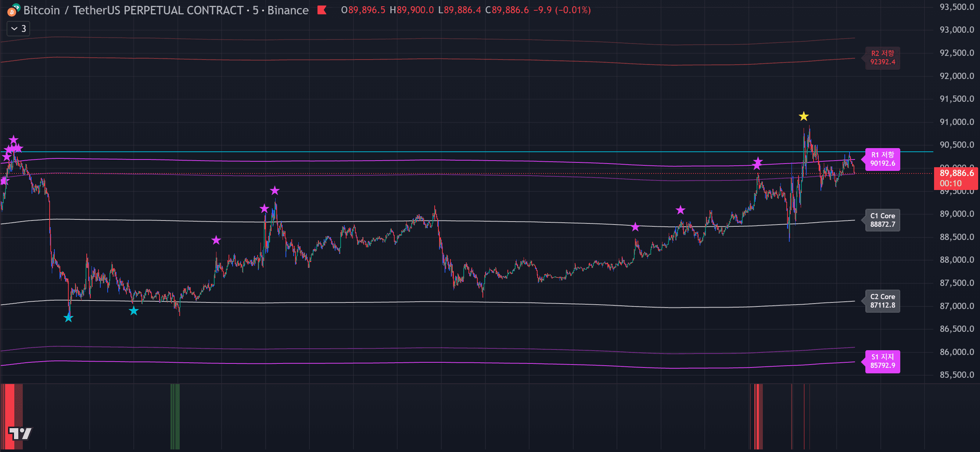Click the 93,000.0 price axis label
The height and width of the screenshot is (452, 980).
tap(956, 30)
